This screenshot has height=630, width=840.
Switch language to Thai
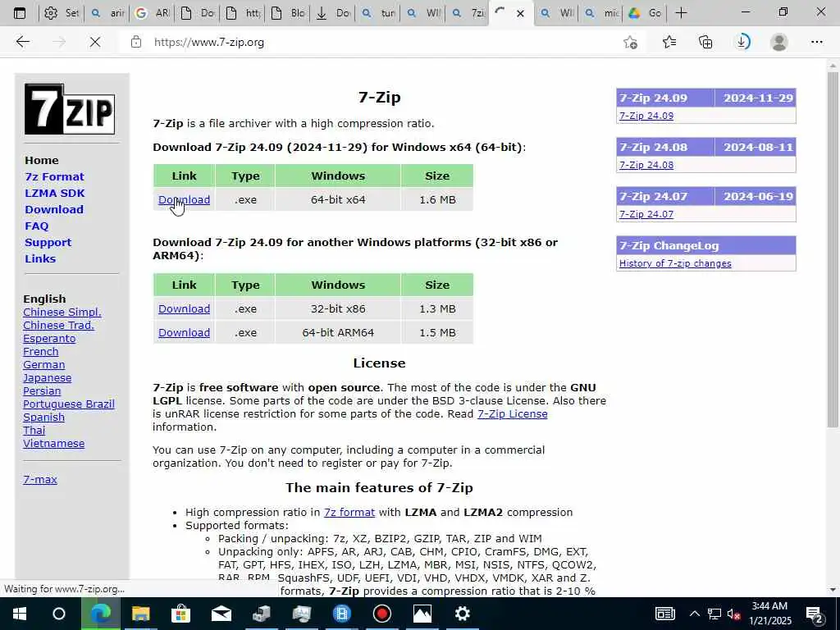coord(34,430)
